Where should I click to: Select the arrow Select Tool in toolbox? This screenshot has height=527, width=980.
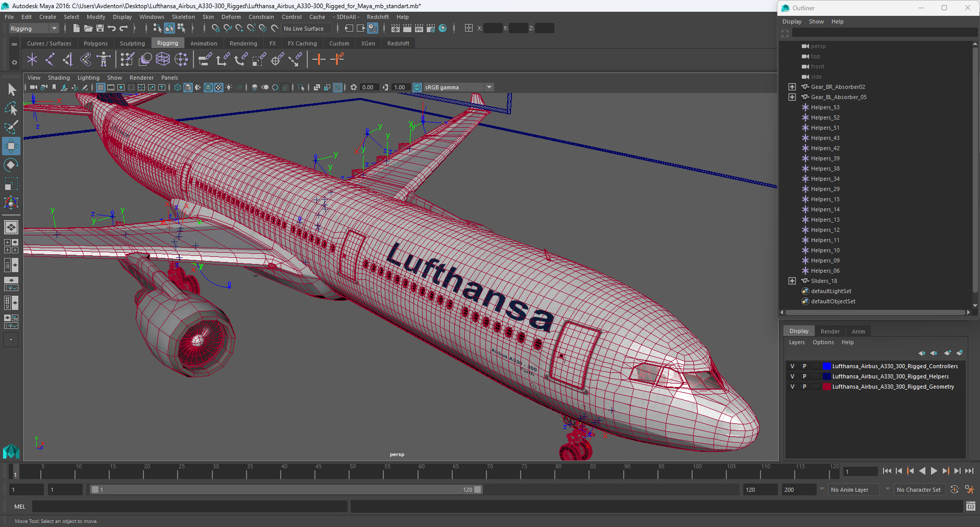pos(11,90)
